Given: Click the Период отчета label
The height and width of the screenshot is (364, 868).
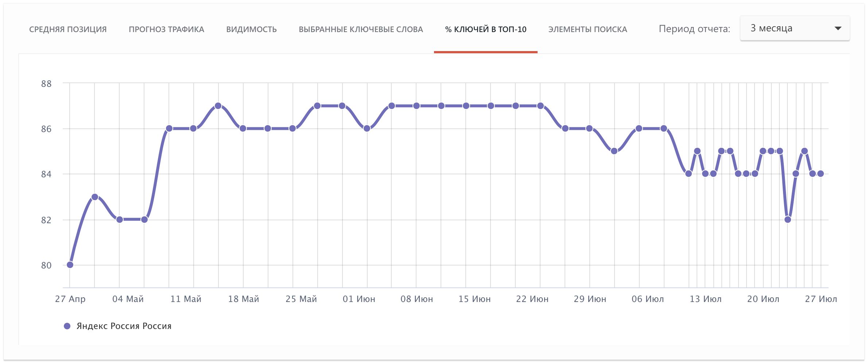Looking at the screenshot, I should pos(694,29).
